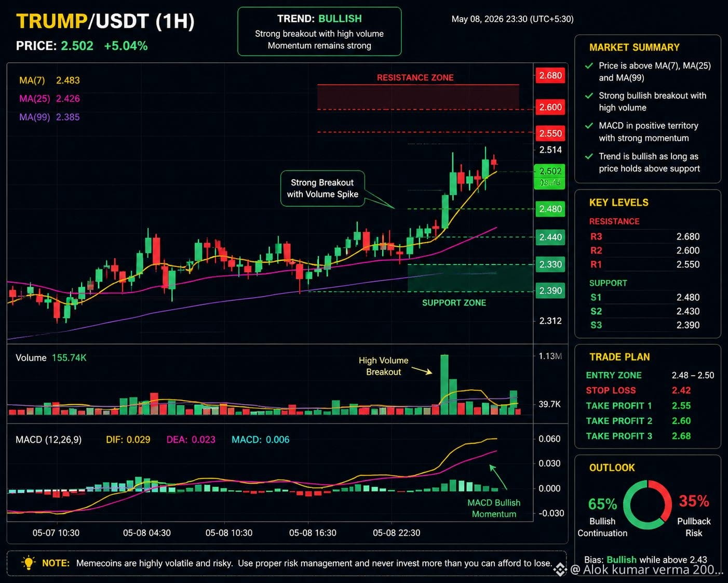728x583 pixels.
Task: Click the ENTRY ZONE 2.48 – 2.50 row
Action: pyautogui.click(x=650, y=375)
